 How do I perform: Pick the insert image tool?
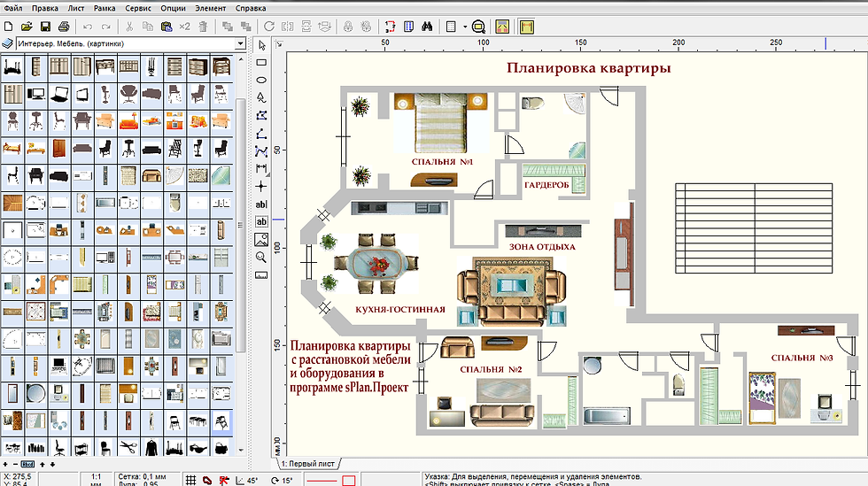pyautogui.click(x=261, y=239)
